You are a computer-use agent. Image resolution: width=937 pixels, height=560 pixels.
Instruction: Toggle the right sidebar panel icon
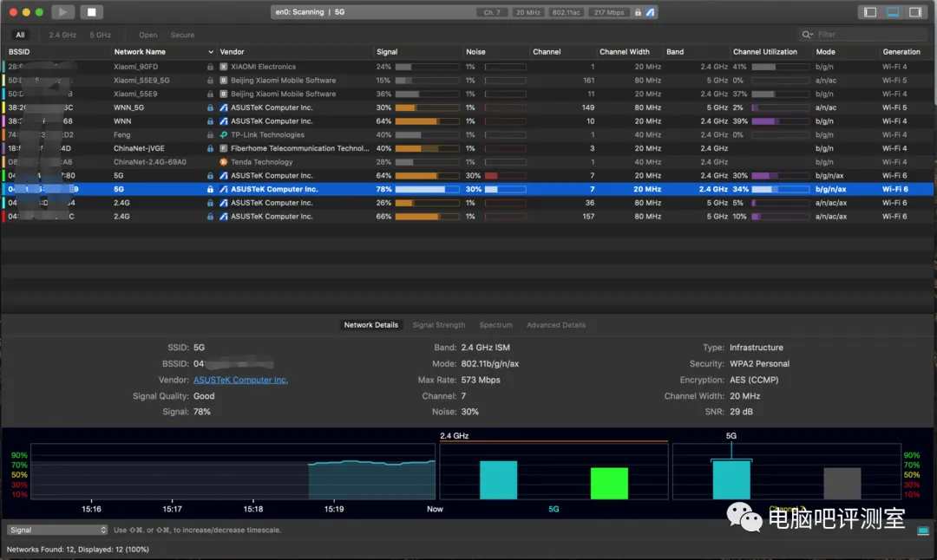(x=915, y=12)
